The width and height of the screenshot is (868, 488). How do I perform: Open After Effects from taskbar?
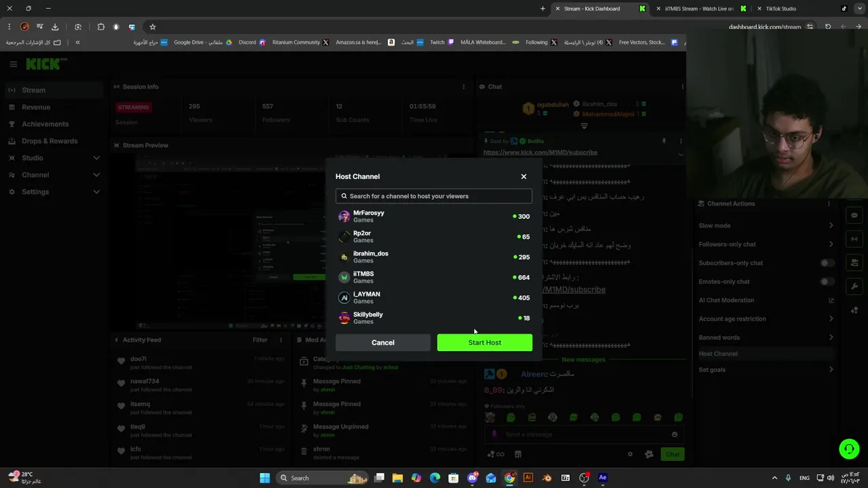602,478
